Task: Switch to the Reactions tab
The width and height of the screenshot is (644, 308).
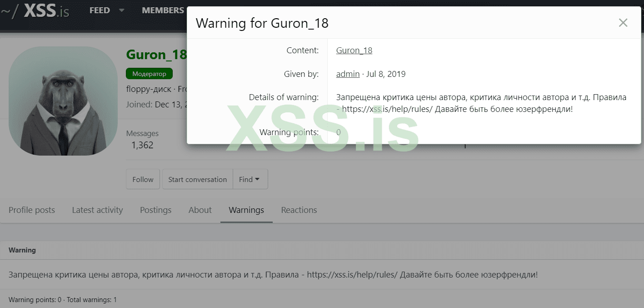Action: point(299,210)
